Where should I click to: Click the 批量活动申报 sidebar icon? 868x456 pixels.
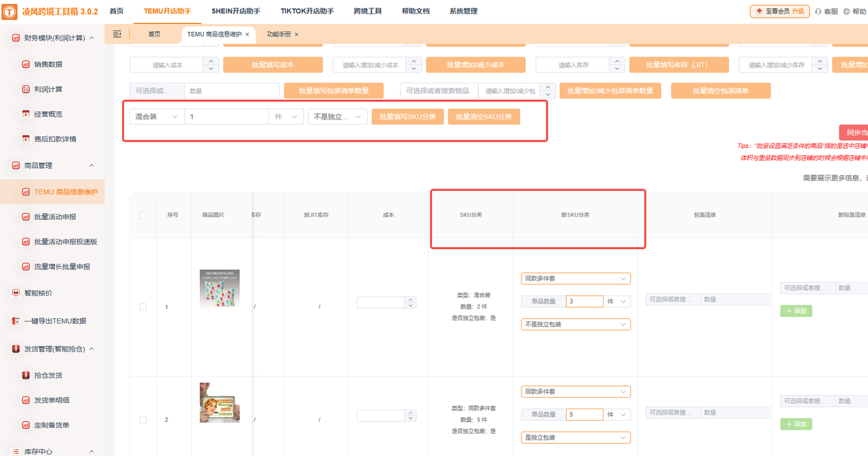[x=26, y=217]
